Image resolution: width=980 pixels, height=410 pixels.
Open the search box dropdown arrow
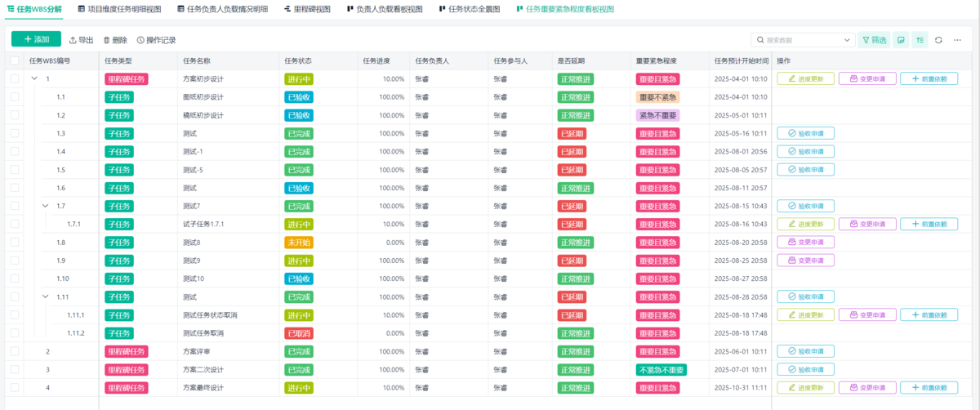tap(846, 39)
